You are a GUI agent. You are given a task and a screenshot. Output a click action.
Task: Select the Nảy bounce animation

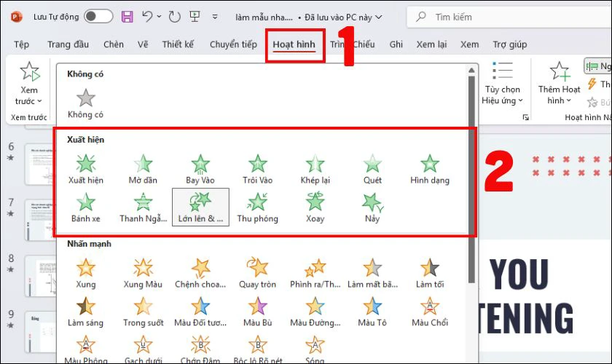pos(372,207)
